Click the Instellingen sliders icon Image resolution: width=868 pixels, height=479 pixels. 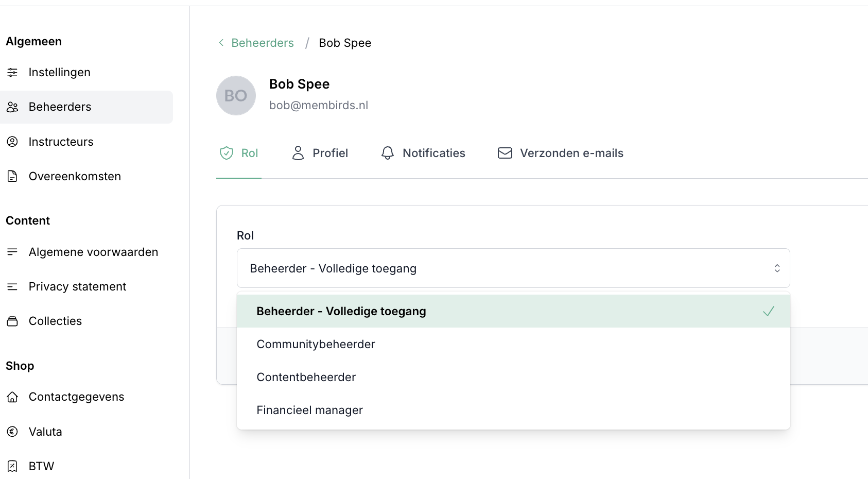pyautogui.click(x=12, y=73)
